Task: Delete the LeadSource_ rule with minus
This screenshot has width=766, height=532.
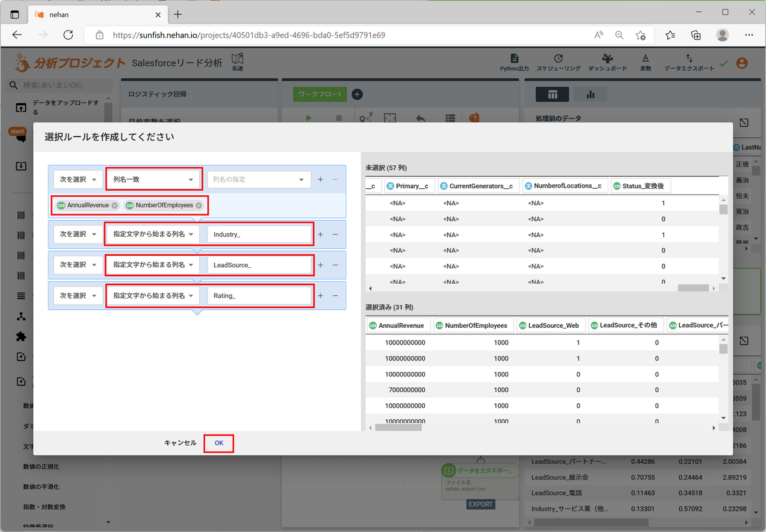Action: pyautogui.click(x=335, y=265)
